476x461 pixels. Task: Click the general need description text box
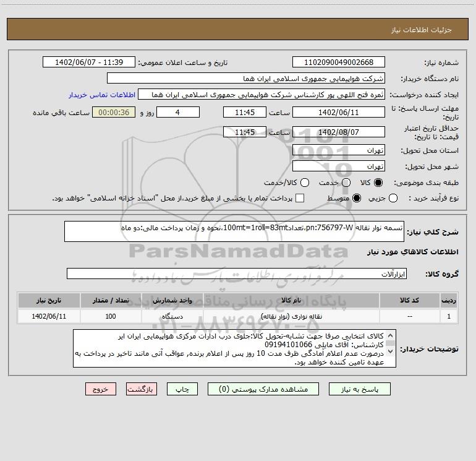234,231
